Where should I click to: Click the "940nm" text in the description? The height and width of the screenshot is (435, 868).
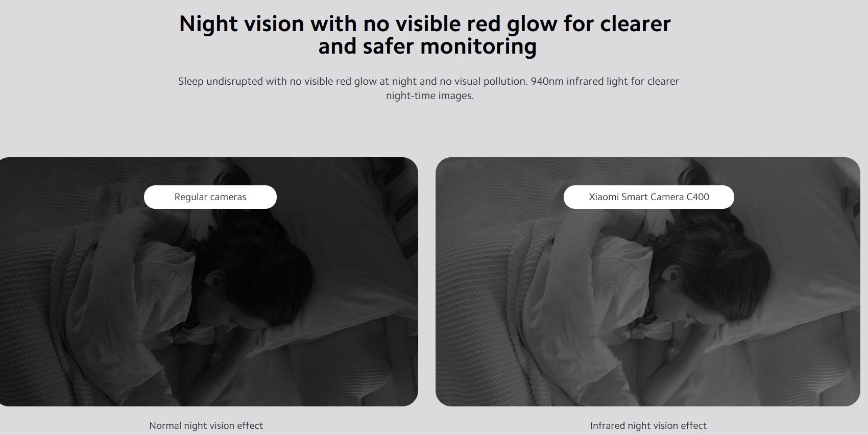pos(547,81)
